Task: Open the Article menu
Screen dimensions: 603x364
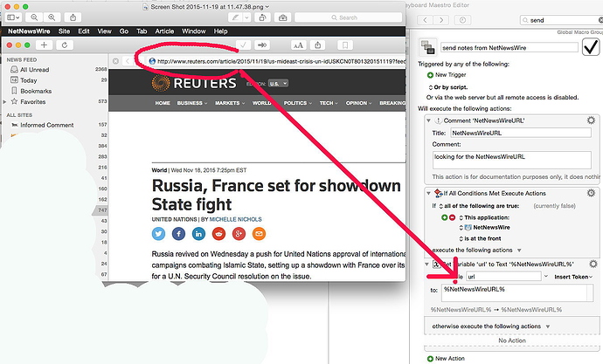Action: (164, 31)
